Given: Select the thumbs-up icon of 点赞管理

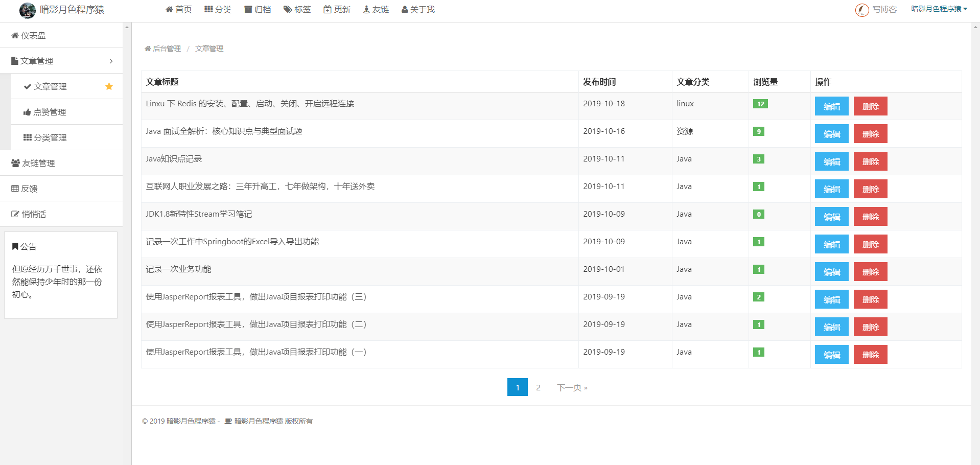Looking at the screenshot, I should (x=28, y=111).
